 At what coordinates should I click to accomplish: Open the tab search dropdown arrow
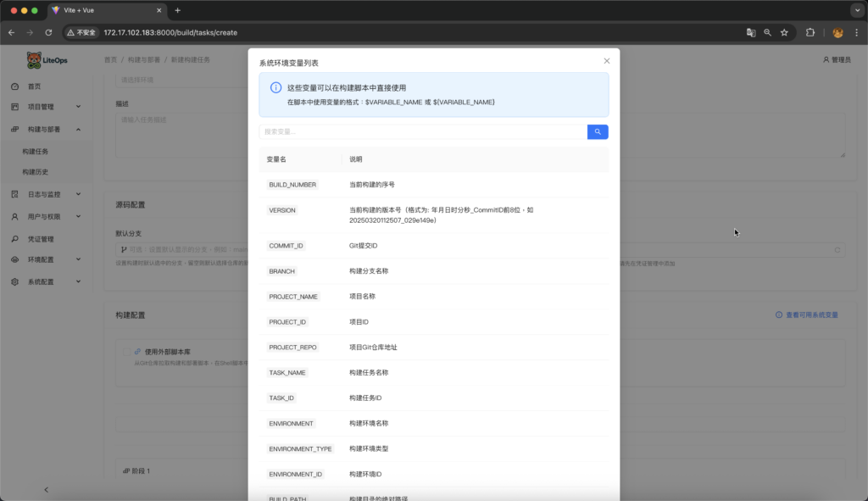coord(855,10)
